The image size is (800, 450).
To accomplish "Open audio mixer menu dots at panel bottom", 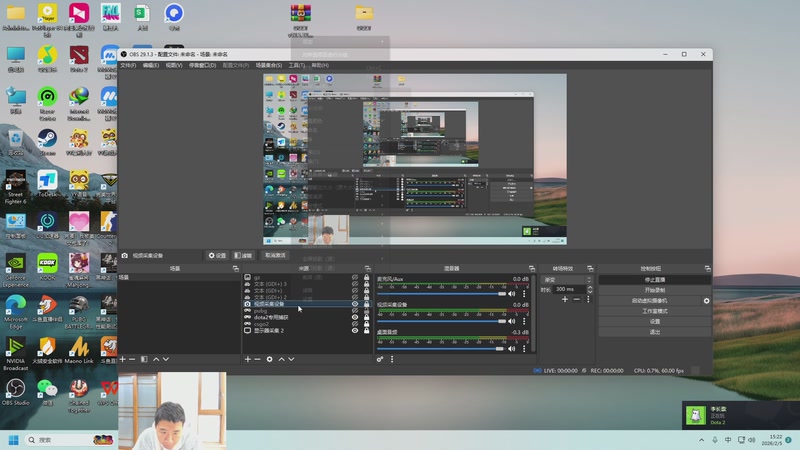I will (x=392, y=359).
